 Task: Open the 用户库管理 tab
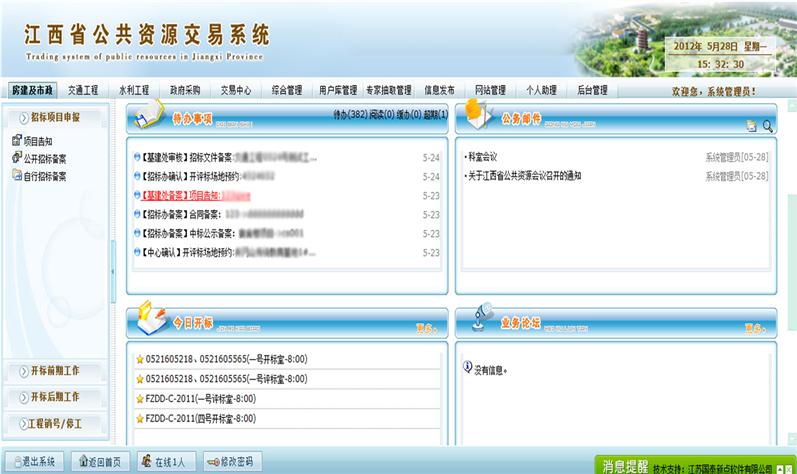pyautogui.click(x=338, y=90)
